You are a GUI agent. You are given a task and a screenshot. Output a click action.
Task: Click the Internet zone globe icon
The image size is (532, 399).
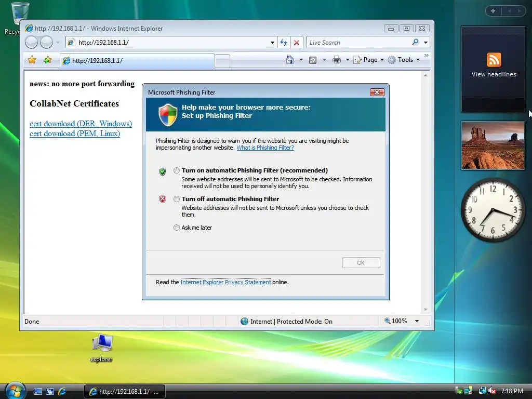pyautogui.click(x=244, y=321)
